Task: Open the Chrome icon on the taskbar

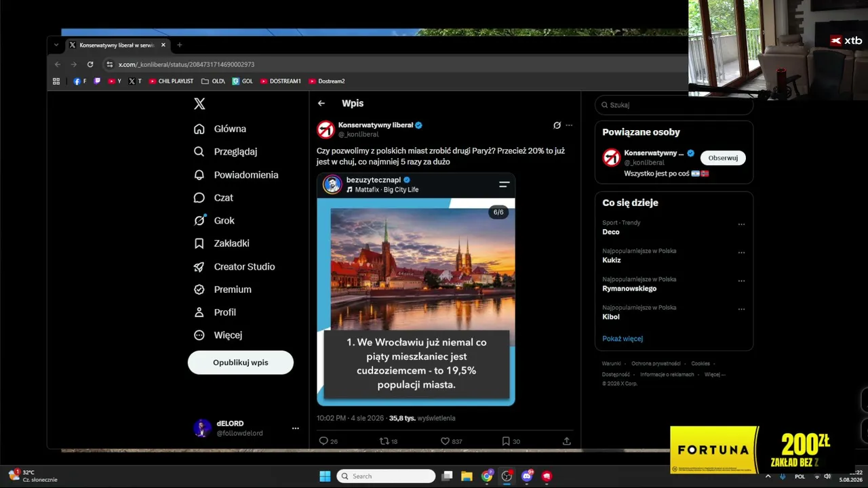Action: click(x=487, y=476)
